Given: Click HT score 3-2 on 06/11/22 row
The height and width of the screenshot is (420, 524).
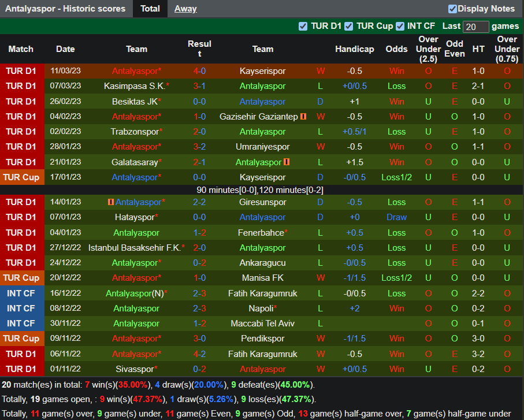Looking at the screenshot, I should point(478,354).
